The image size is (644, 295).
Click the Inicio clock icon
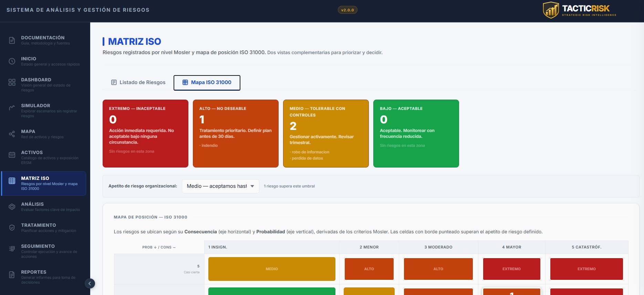coord(12,61)
